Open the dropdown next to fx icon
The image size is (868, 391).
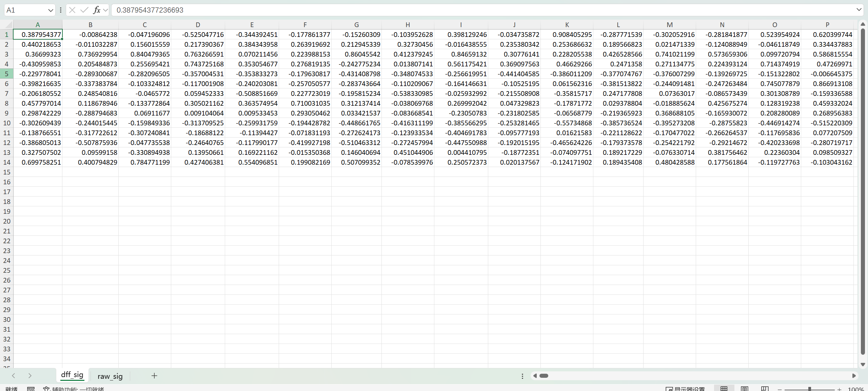coord(105,10)
